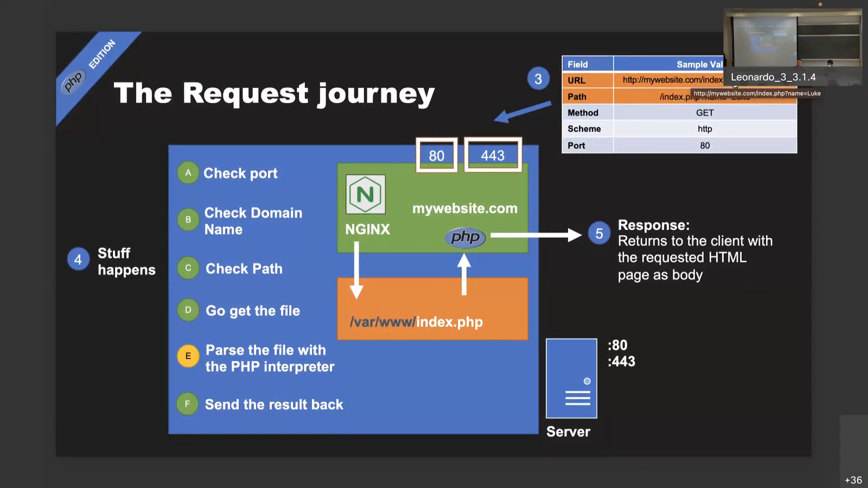Click the green F circle by Send result
868x488 pixels.
(187, 404)
